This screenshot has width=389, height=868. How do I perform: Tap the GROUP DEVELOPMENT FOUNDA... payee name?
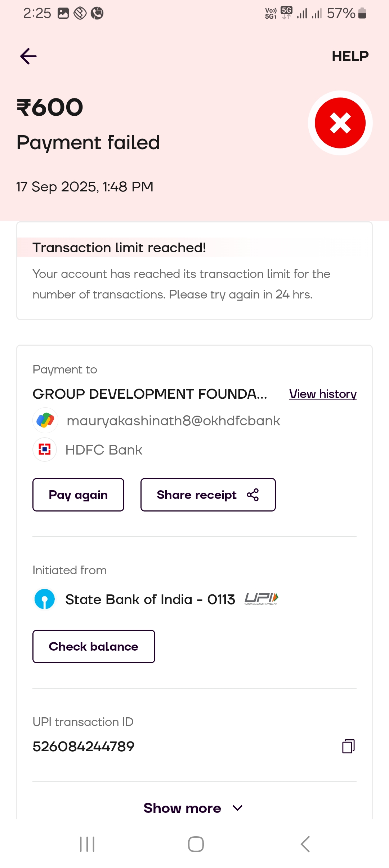tap(150, 394)
